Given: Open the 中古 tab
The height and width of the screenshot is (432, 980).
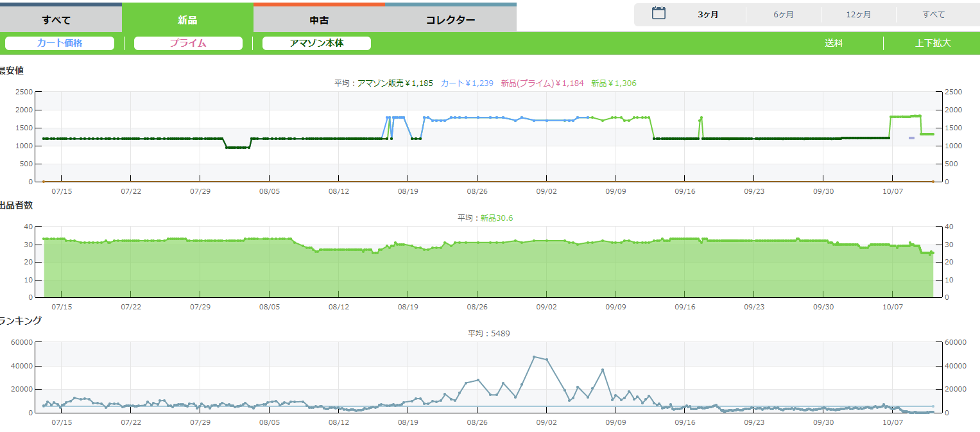Looking at the screenshot, I should pos(319,19).
